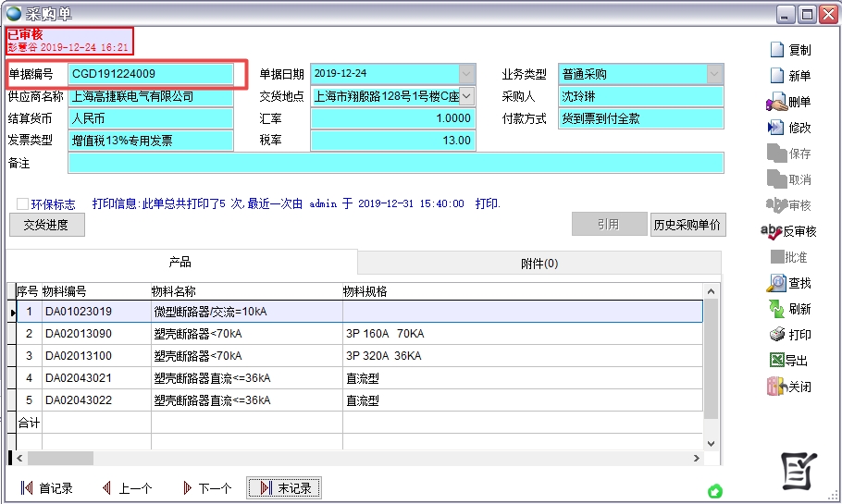The image size is (842, 504).
Task: Open the 查找 (Find) tool
Action: pyautogui.click(x=777, y=283)
